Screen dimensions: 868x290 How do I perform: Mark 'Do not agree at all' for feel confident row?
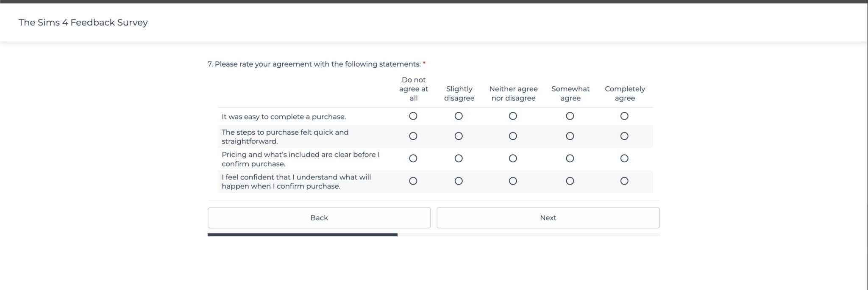point(413,181)
